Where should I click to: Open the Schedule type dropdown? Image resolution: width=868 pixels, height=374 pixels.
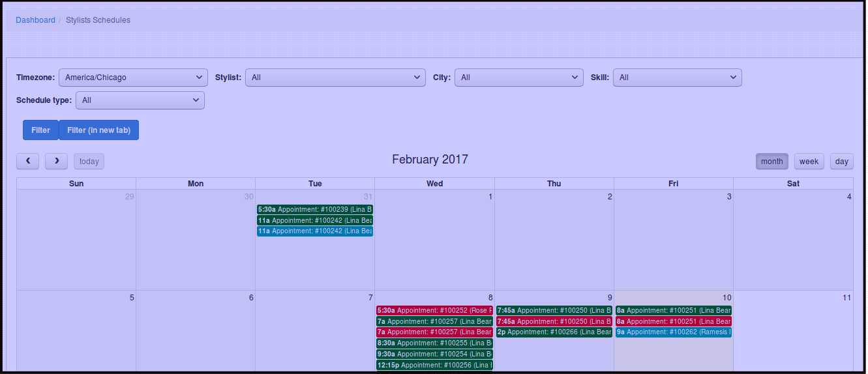140,100
